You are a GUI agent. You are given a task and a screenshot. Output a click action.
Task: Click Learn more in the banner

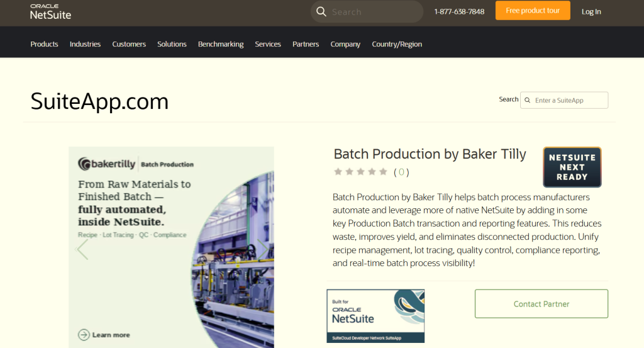pyautogui.click(x=111, y=335)
